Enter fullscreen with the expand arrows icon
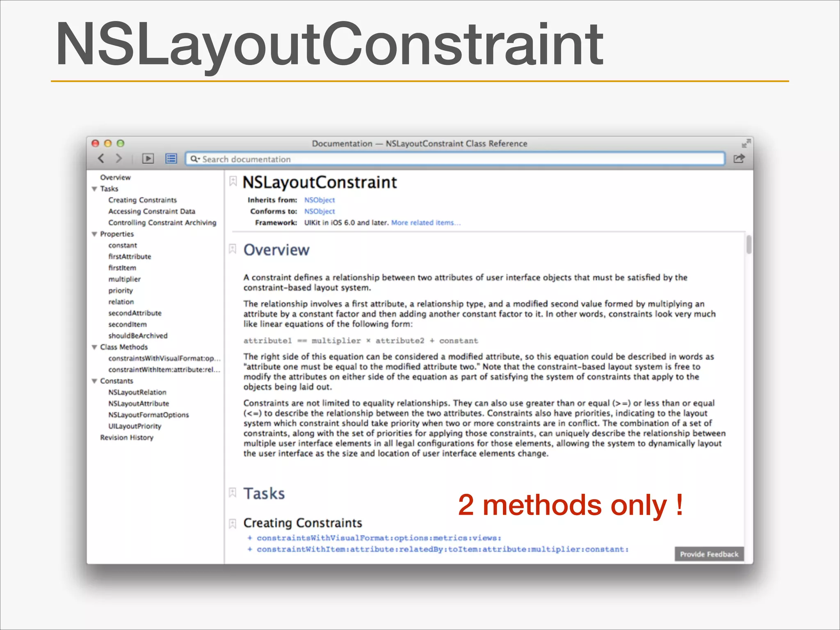 [x=746, y=144]
